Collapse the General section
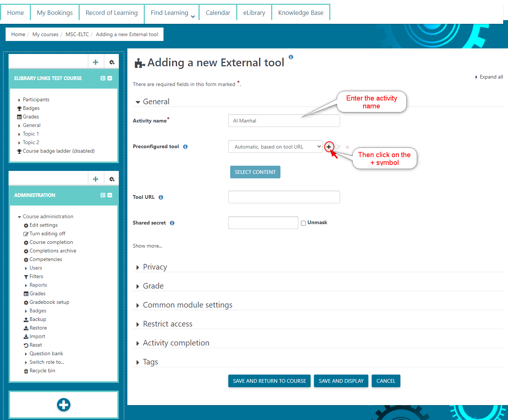 (153, 102)
